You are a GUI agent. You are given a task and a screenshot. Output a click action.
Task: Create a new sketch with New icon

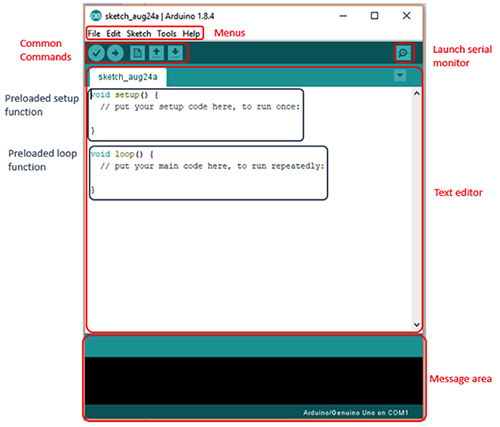pos(137,53)
